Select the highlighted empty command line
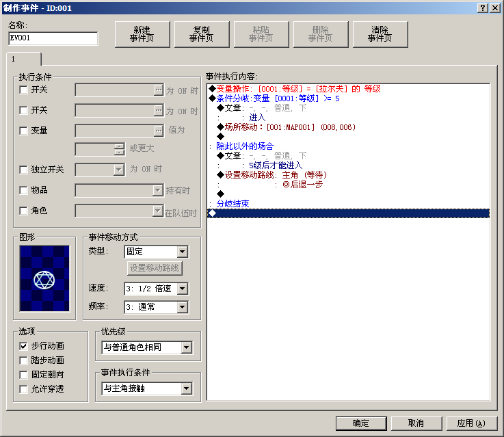 (x=349, y=213)
